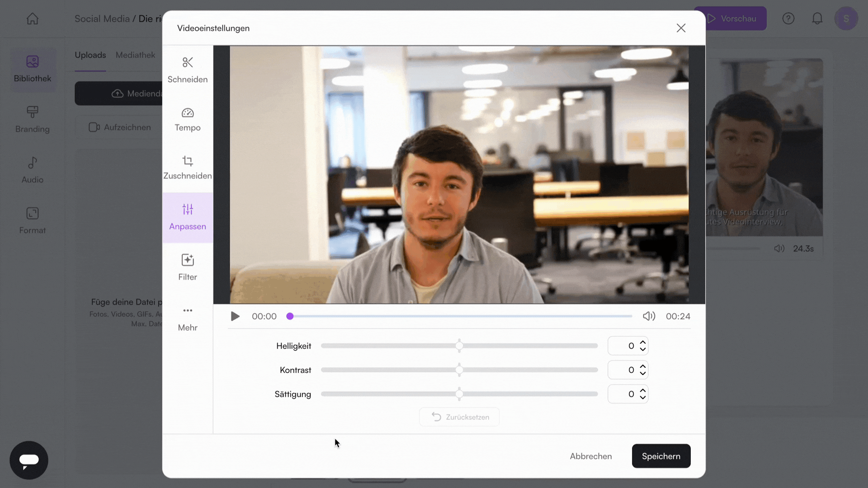Click the Helligkeit number field
Image resolution: width=868 pixels, height=488 pixels.
coord(628,346)
